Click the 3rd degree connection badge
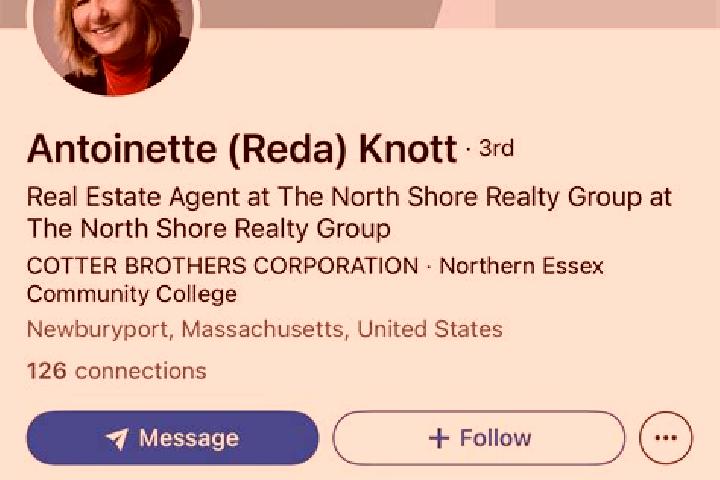The height and width of the screenshot is (480, 720). pyautogui.click(x=496, y=148)
